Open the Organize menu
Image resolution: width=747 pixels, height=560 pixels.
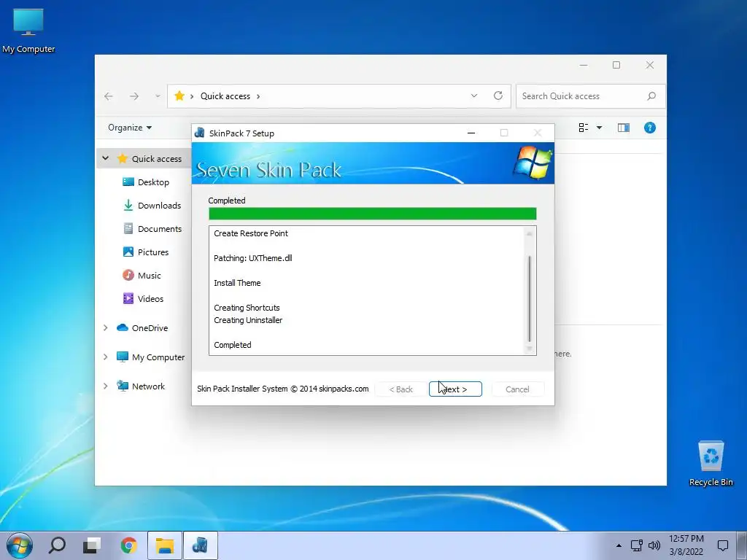[x=130, y=128]
